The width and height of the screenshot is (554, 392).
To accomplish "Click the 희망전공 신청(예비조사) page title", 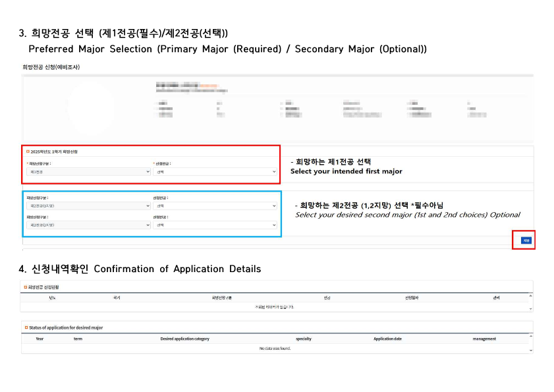I will [51, 67].
